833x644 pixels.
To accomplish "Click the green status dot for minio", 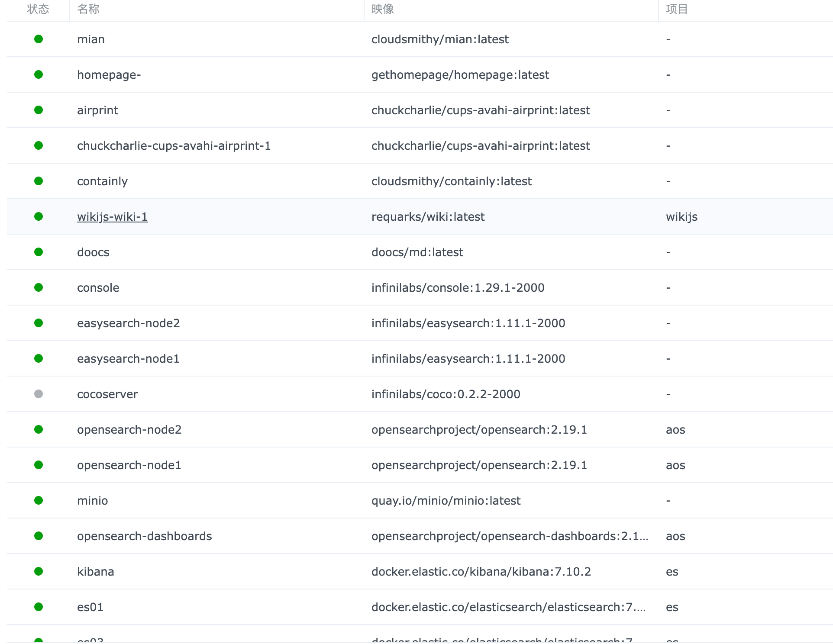I will (39, 500).
